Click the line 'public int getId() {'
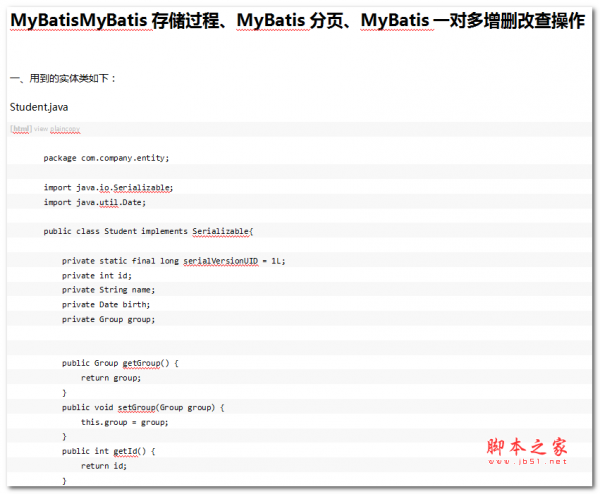The height and width of the screenshot is (494, 600). point(109,452)
